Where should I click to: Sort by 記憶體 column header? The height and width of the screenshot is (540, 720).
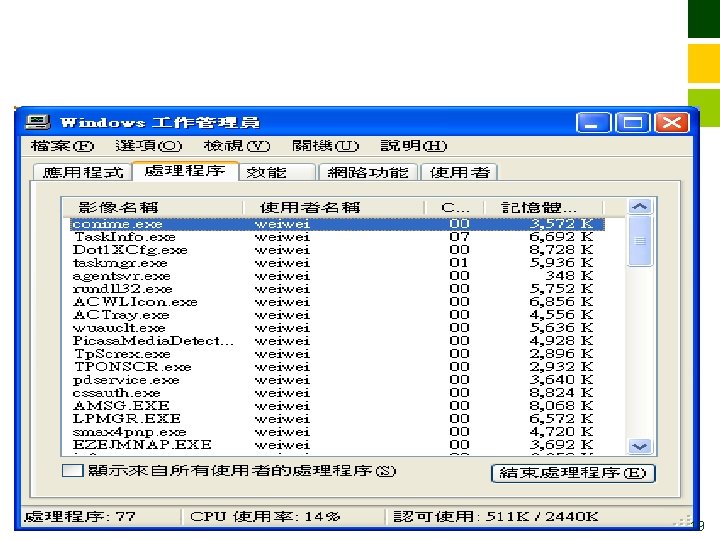pos(543,207)
